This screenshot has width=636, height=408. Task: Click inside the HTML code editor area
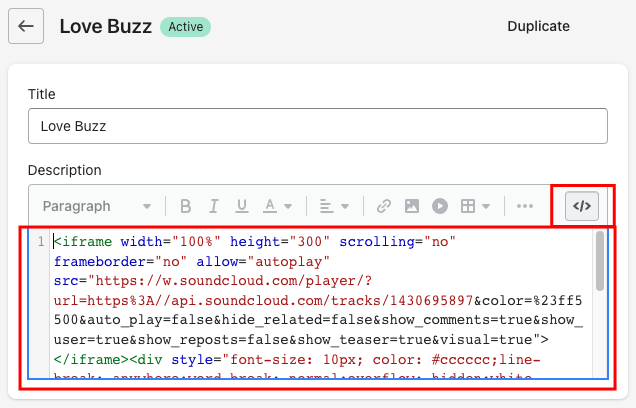[320, 304]
